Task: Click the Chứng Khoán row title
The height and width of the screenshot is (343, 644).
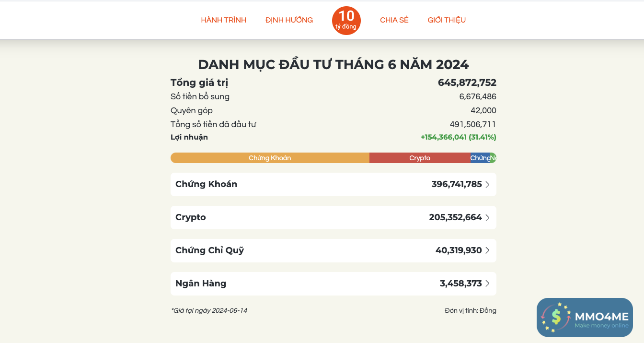Action: (x=206, y=184)
